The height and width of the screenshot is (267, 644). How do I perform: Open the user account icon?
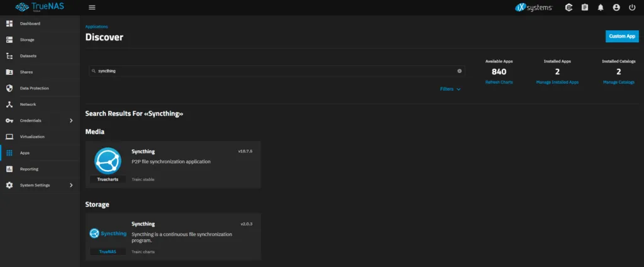click(x=616, y=8)
